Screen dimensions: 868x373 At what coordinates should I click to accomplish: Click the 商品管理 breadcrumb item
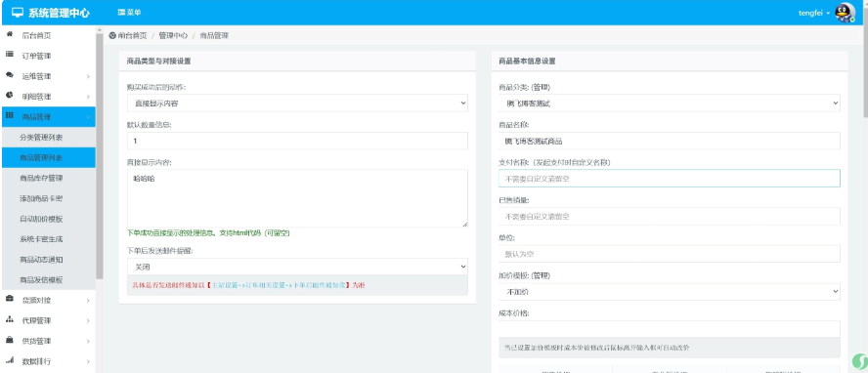[214, 35]
